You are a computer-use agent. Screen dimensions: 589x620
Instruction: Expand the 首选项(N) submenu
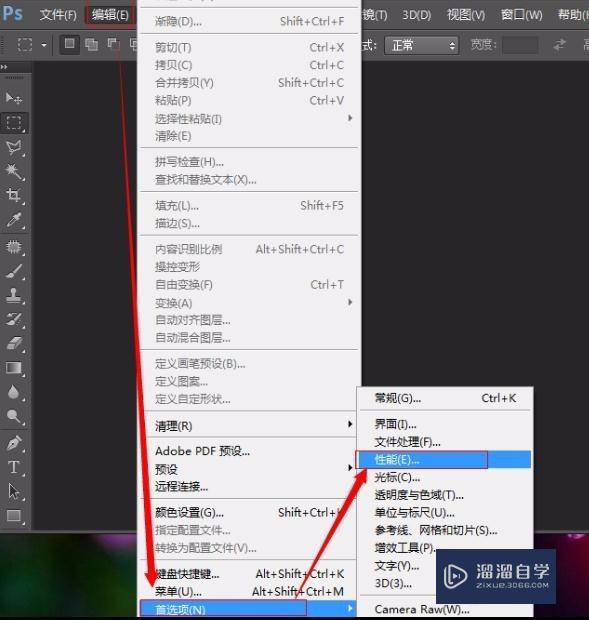249,609
